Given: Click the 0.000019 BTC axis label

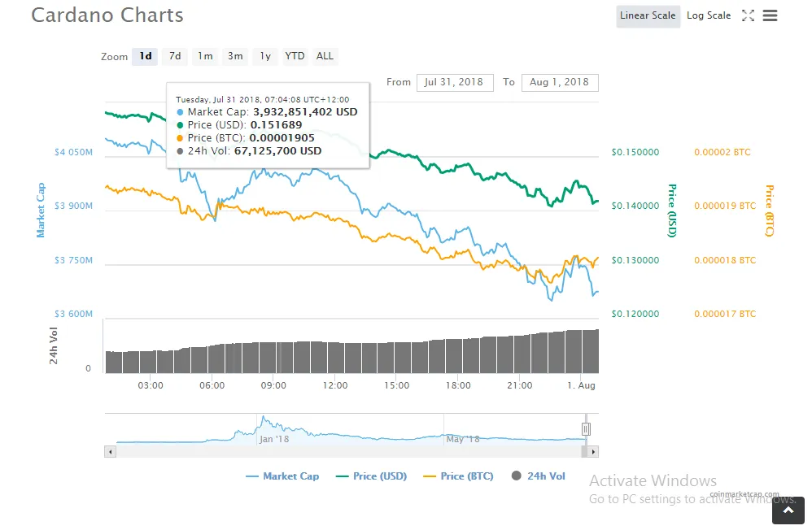Looking at the screenshot, I should pos(725,206).
